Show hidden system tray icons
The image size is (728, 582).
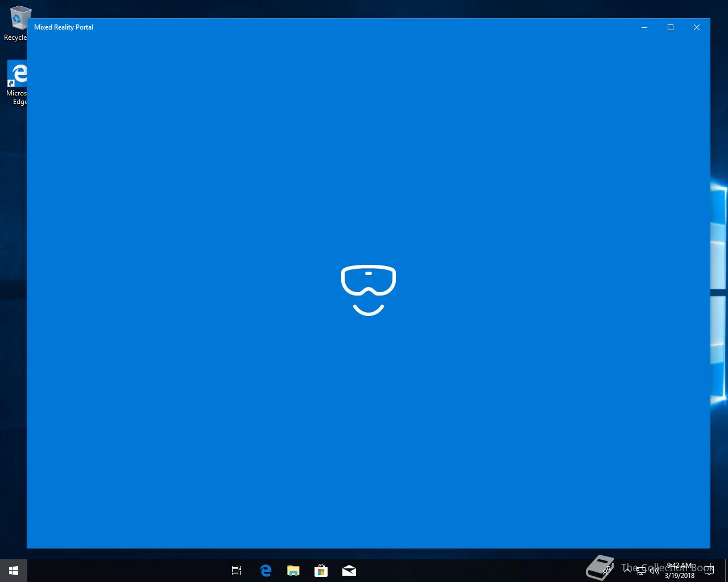click(627, 570)
